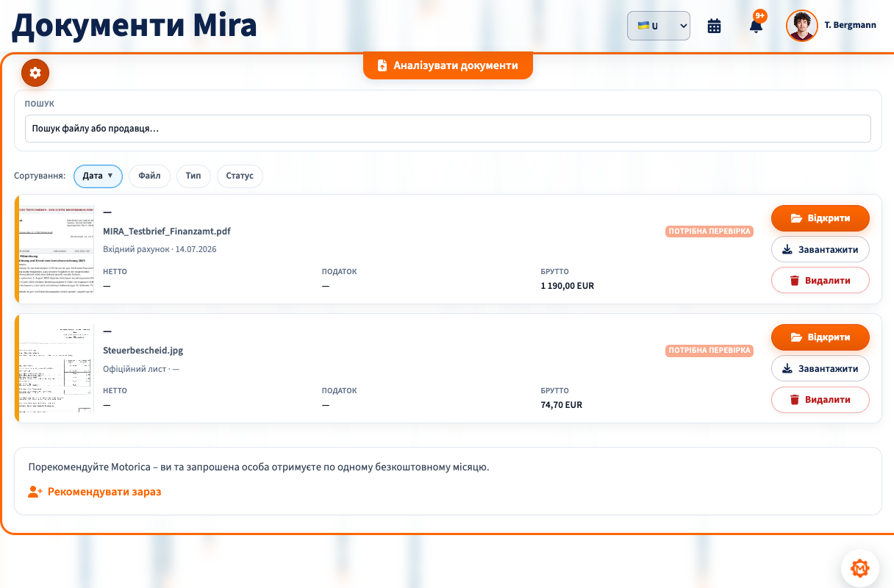Focus the Пошук файлу search field

(x=448, y=129)
